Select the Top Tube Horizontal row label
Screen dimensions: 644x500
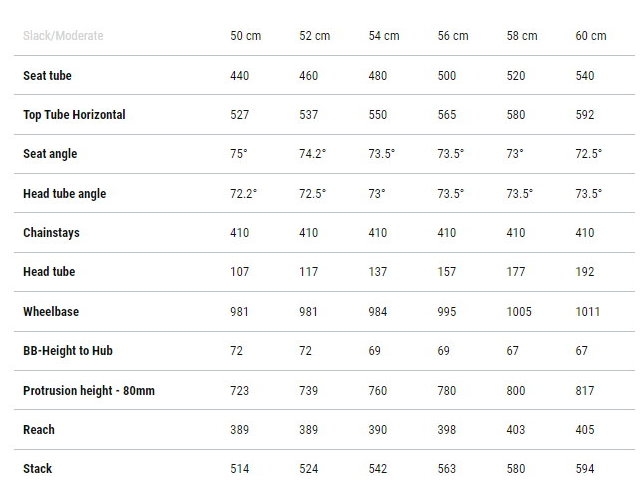(74, 115)
